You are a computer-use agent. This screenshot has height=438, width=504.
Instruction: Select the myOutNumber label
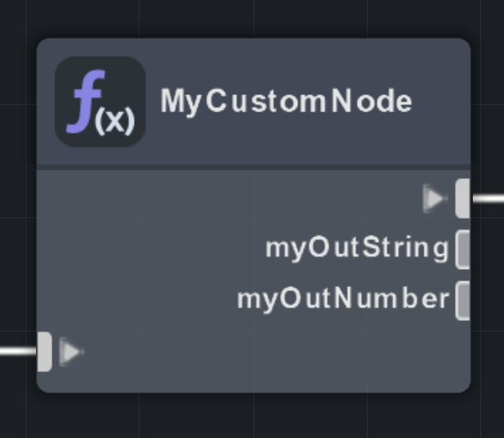pos(343,299)
